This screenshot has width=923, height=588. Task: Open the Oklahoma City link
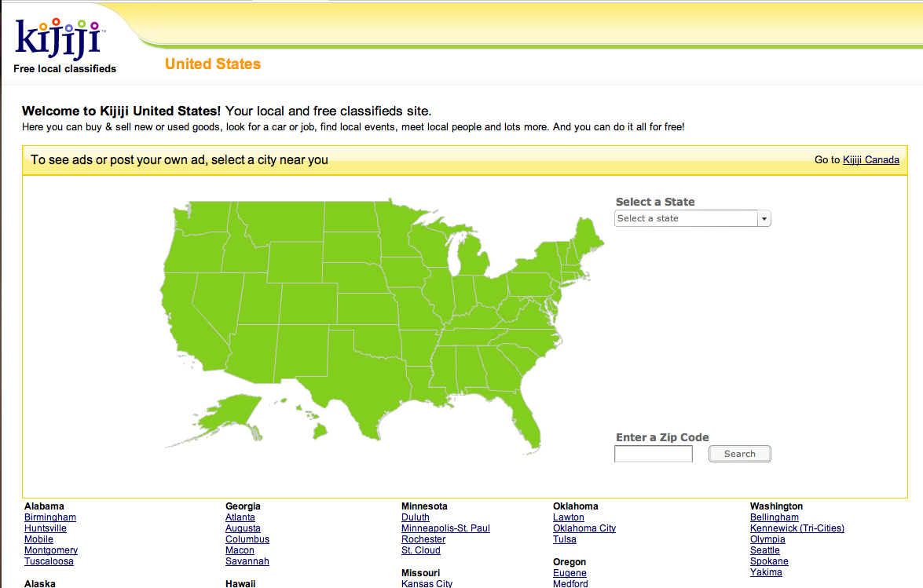tap(584, 528)
